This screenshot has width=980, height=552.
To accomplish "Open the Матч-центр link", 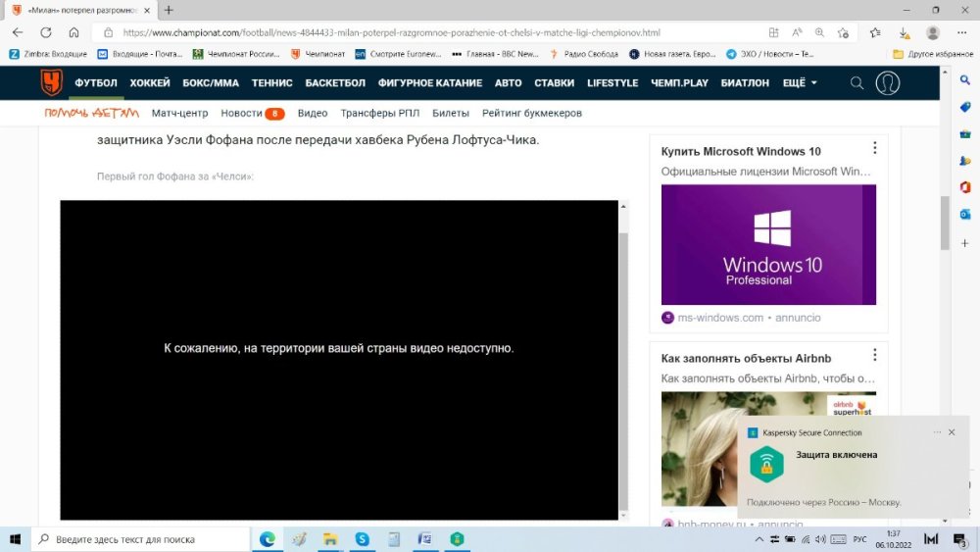I will pos(179,113).
